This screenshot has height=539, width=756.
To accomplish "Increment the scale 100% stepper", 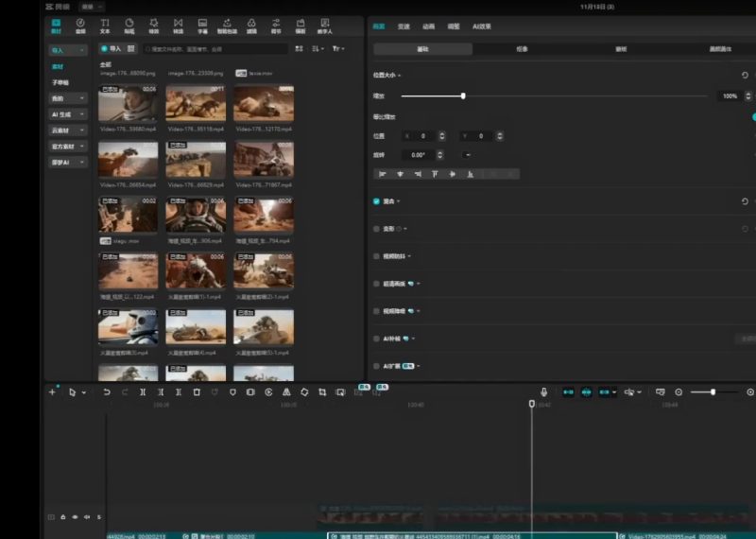I will pos(748,95).
